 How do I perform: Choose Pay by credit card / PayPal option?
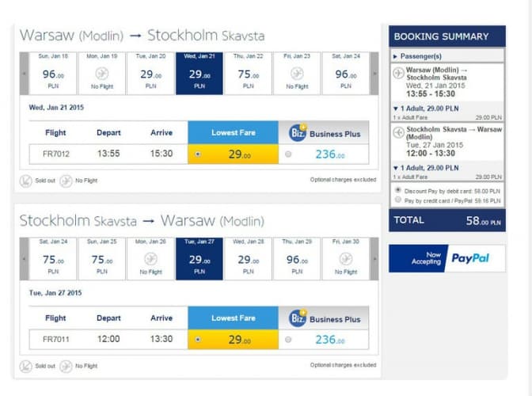[397, 200]
